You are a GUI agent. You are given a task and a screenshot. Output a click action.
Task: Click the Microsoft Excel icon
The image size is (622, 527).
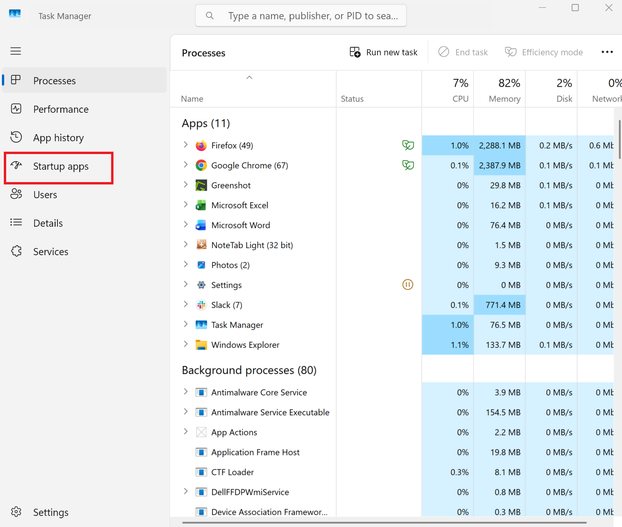201,205
